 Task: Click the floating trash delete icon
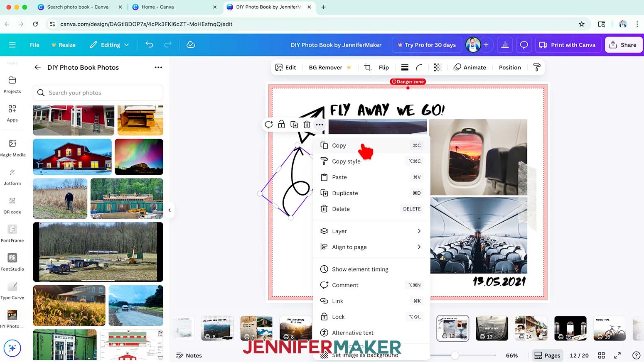pos(307,125)
